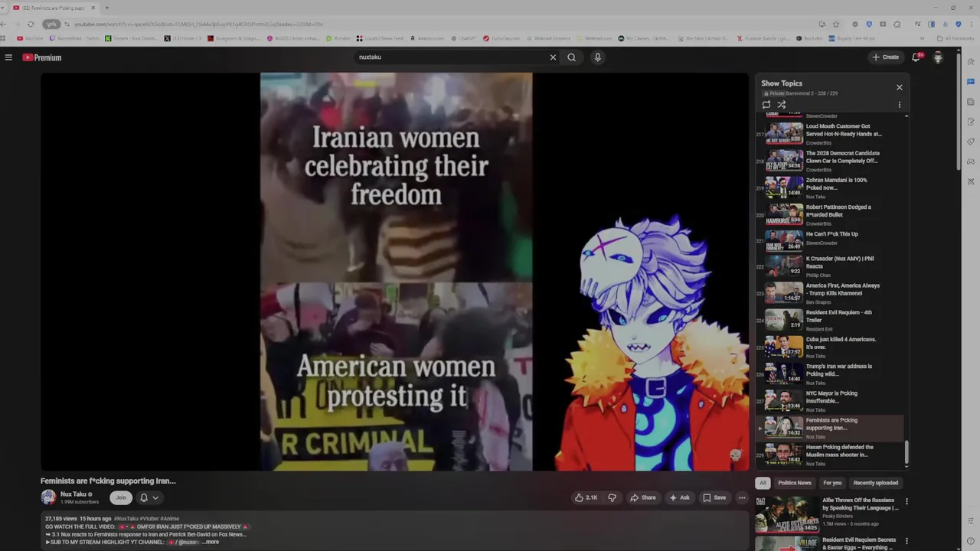Clear the nuxtaku search query
This screenshot has width=980, height=551.
553,57
